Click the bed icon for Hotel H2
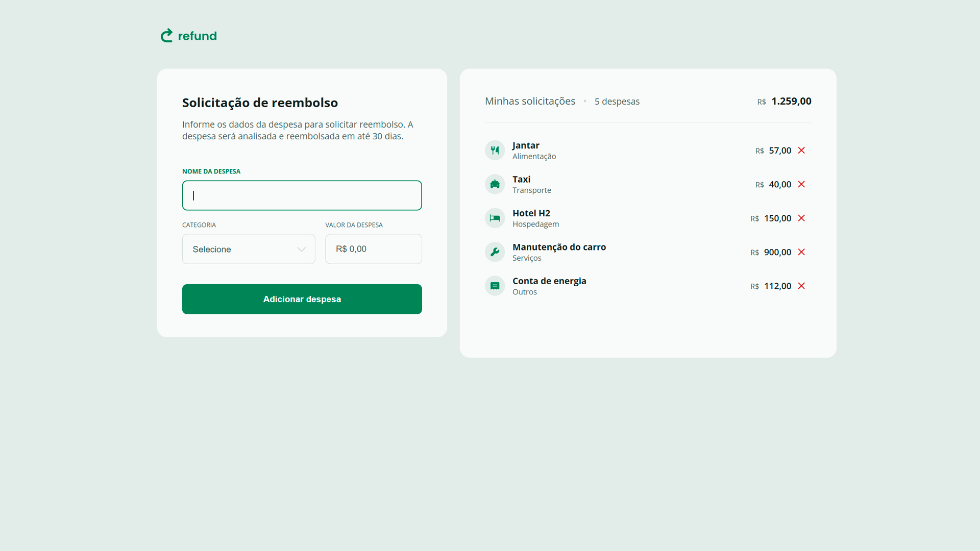This screenshot has height=551, width=980. (x=495, y=218)
